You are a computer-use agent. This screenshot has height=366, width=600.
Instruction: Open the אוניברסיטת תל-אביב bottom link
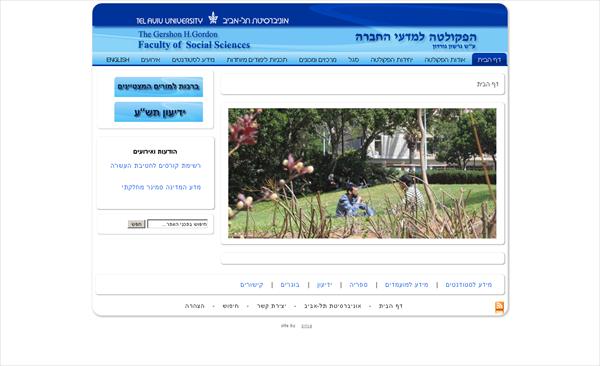tap(333, 306)
